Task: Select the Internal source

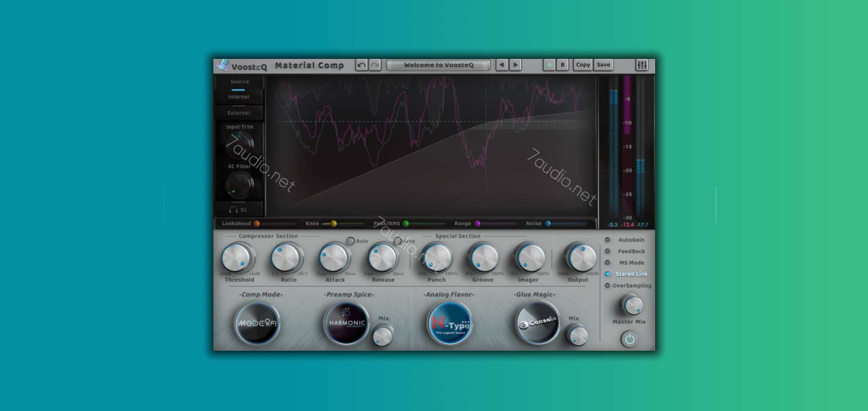Action: 238,97
